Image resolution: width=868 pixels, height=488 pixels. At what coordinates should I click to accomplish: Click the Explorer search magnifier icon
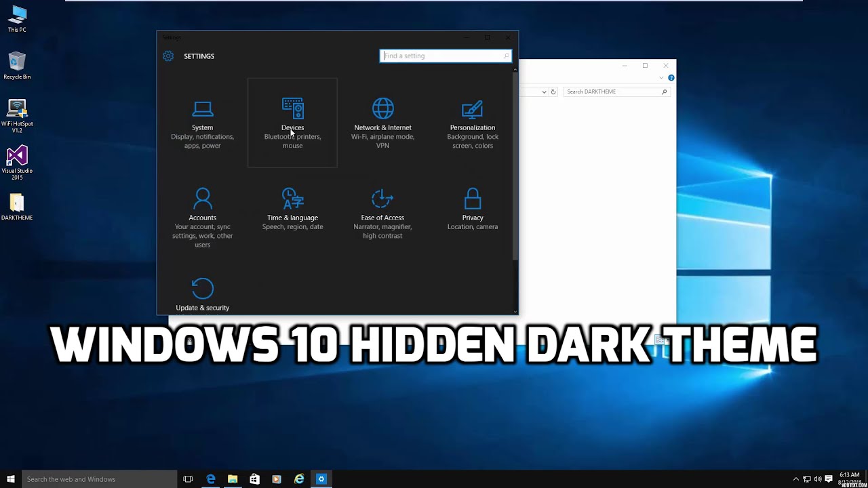click(x=664, y=91)
